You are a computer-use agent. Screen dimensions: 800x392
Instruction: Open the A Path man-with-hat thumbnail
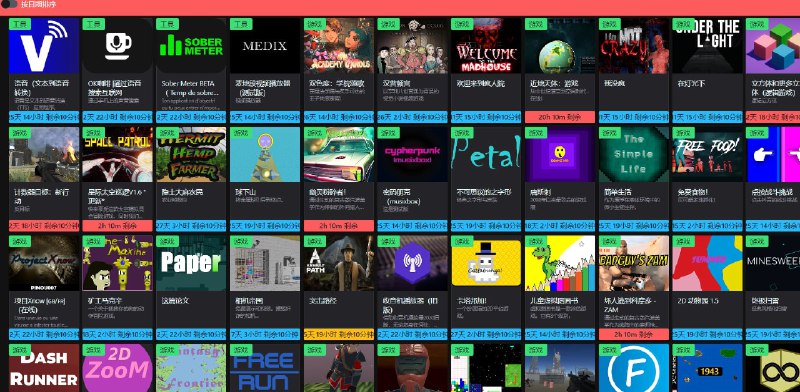click(339, 263)
